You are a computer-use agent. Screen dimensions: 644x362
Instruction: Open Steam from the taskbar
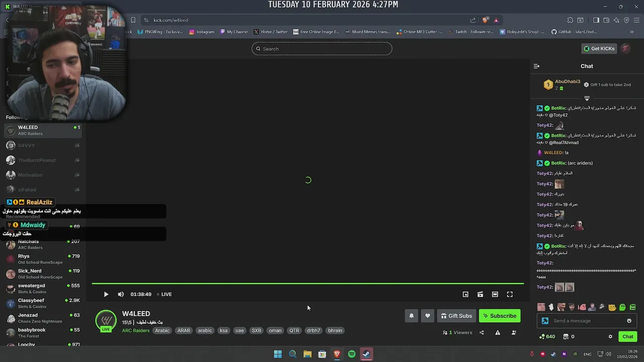(367, 354)
